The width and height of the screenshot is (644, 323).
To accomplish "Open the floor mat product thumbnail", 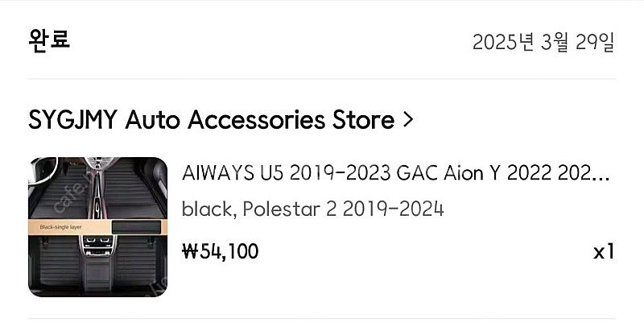I will pos(97,227).
